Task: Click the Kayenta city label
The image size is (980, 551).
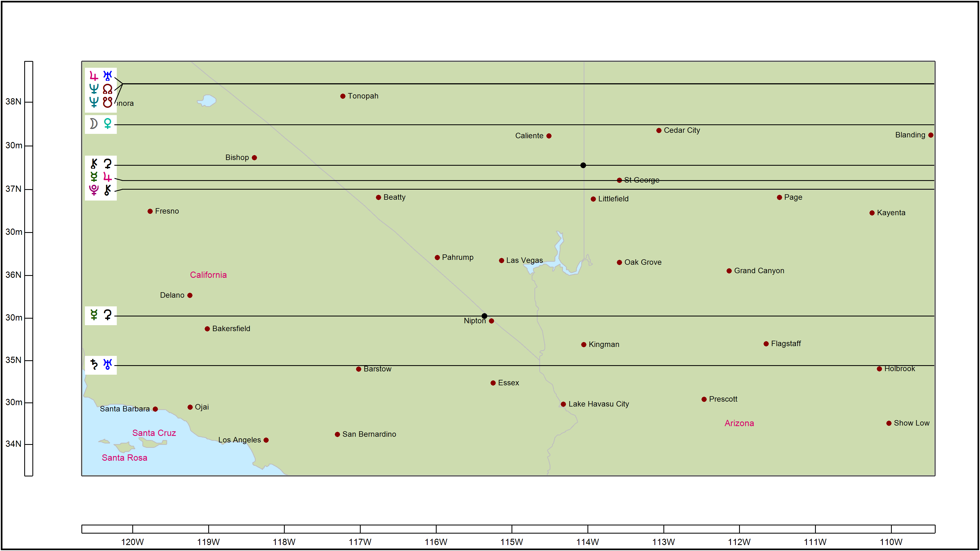Action: [891, 213]
